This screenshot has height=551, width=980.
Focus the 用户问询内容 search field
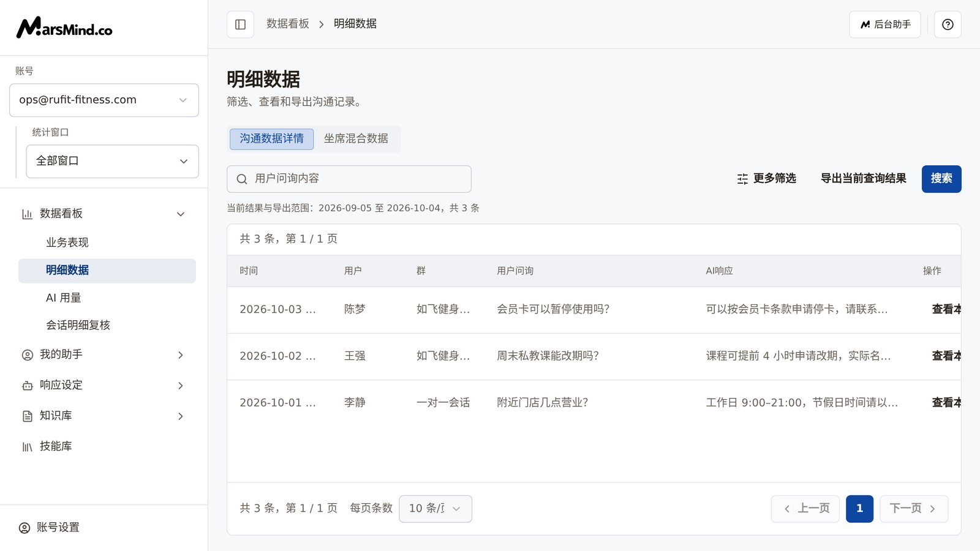[349, 179]
